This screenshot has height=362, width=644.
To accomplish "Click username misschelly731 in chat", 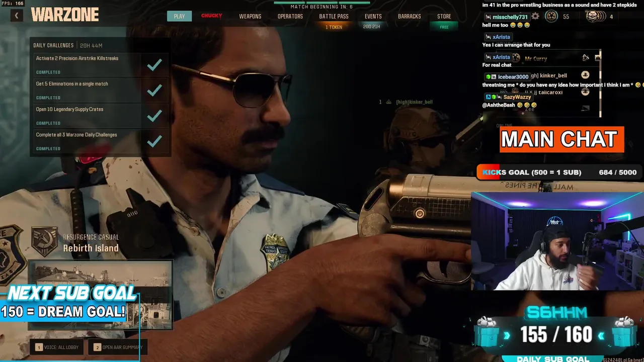I will [510, 17].
